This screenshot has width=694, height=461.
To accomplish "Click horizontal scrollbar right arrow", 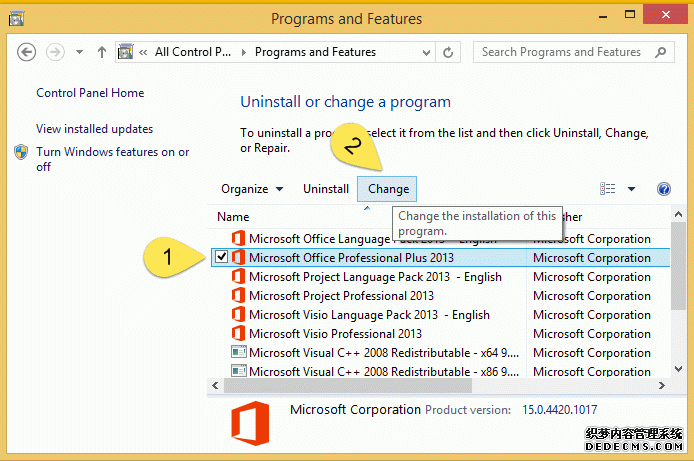I will pos(662,385).
